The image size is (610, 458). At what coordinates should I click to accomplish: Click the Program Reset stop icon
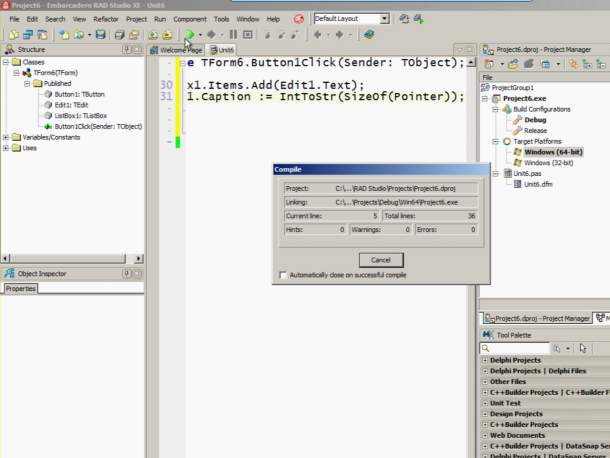click(x=247, y=35)
